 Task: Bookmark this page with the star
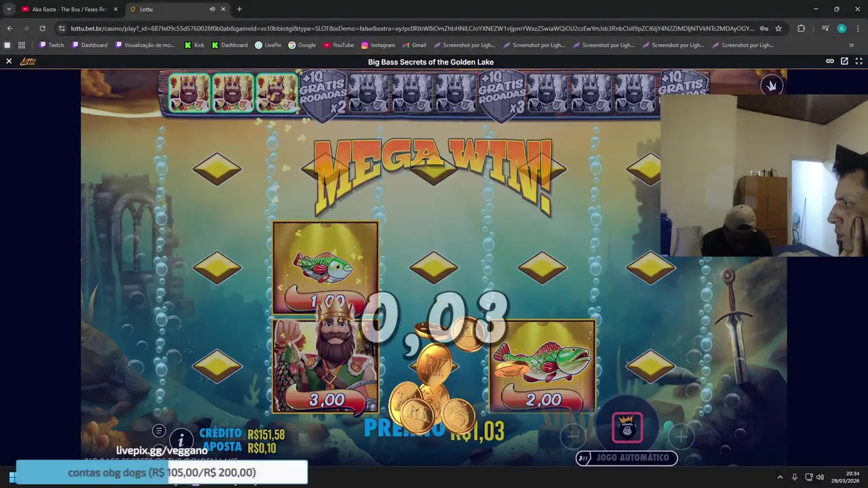(x=778, y=28)
